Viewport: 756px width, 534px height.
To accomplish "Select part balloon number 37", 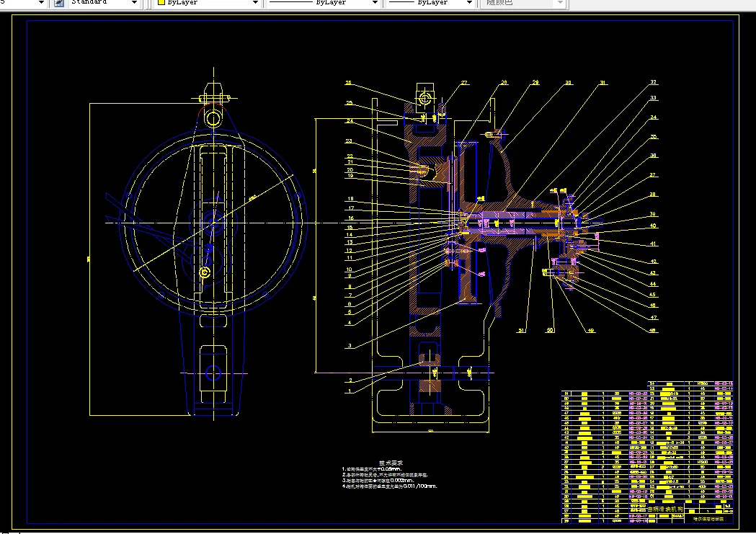I will click(x=652, y=175).
